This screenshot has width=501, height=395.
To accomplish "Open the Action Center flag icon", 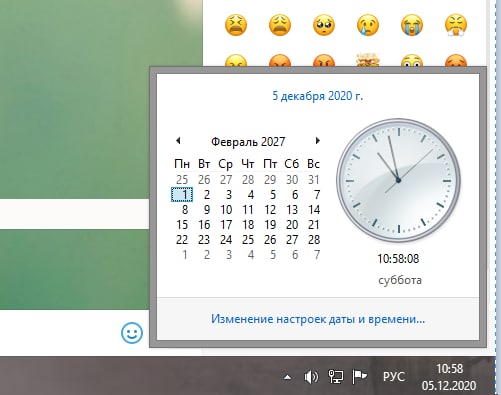I will [x=359, y=377].
